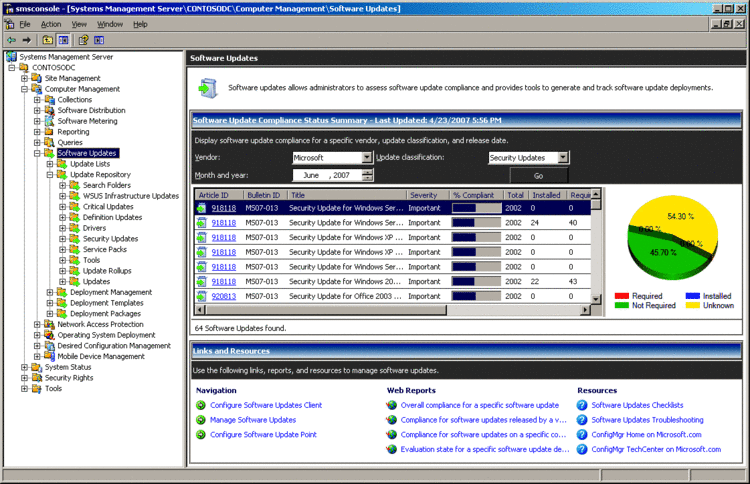
Task: Click the Configure Software Updates Client icon
Action: 201,405
